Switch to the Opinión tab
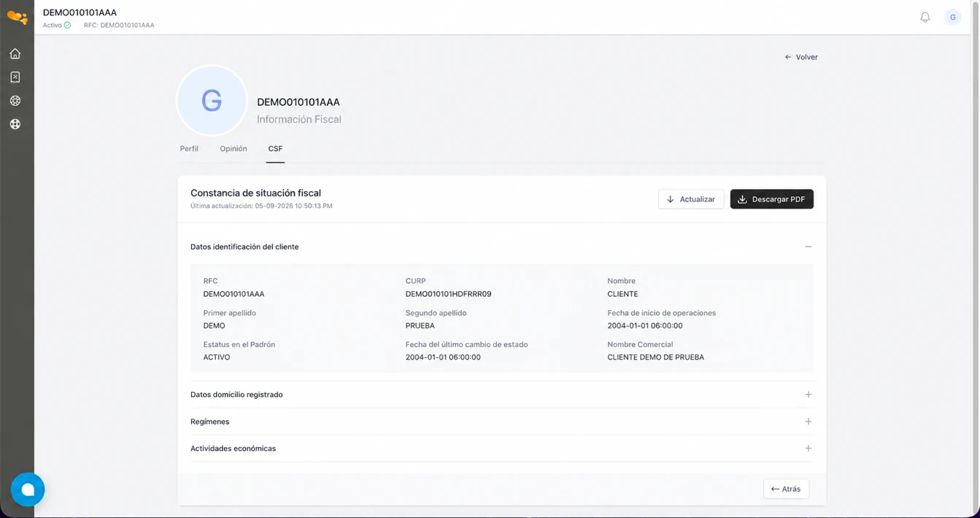This screenshot has height=518, width=980. tap(234, 149)
